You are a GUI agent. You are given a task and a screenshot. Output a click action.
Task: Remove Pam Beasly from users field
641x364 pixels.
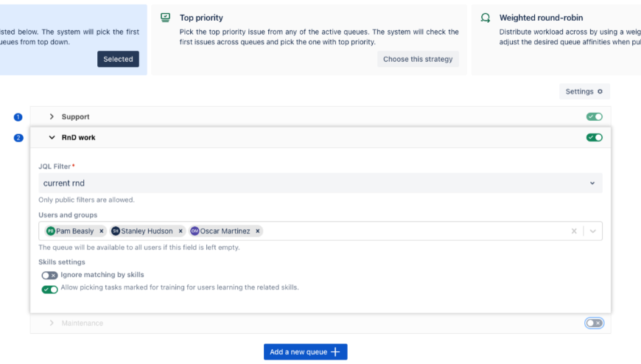click(102, 231)
